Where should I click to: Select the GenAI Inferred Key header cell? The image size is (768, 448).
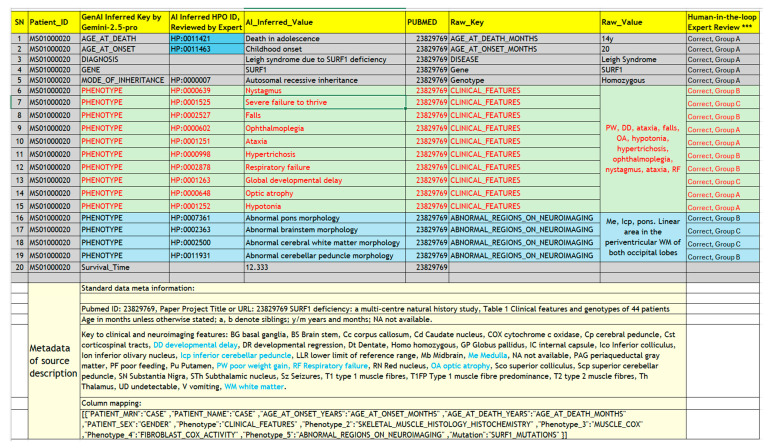click(x=124, y=22)
